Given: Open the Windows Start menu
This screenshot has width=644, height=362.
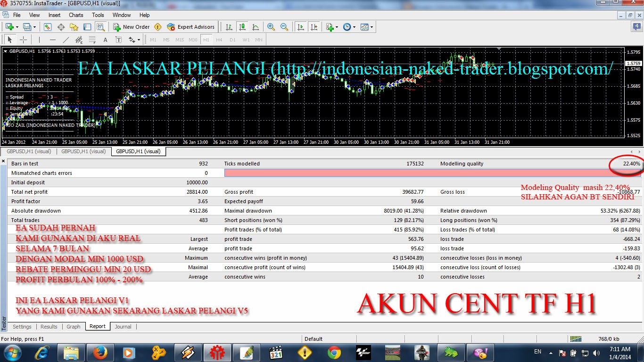Looking at the screenshot, I should [12, 353].
